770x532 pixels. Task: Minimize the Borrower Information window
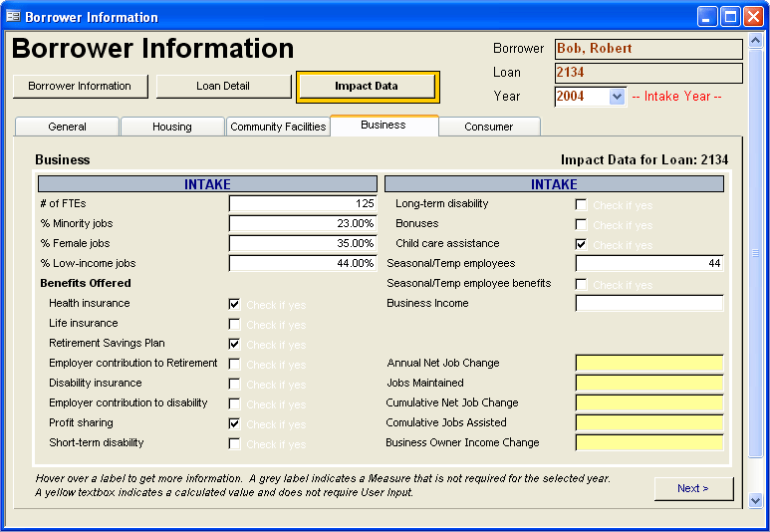pyautogui.click(x=708, y=17)
